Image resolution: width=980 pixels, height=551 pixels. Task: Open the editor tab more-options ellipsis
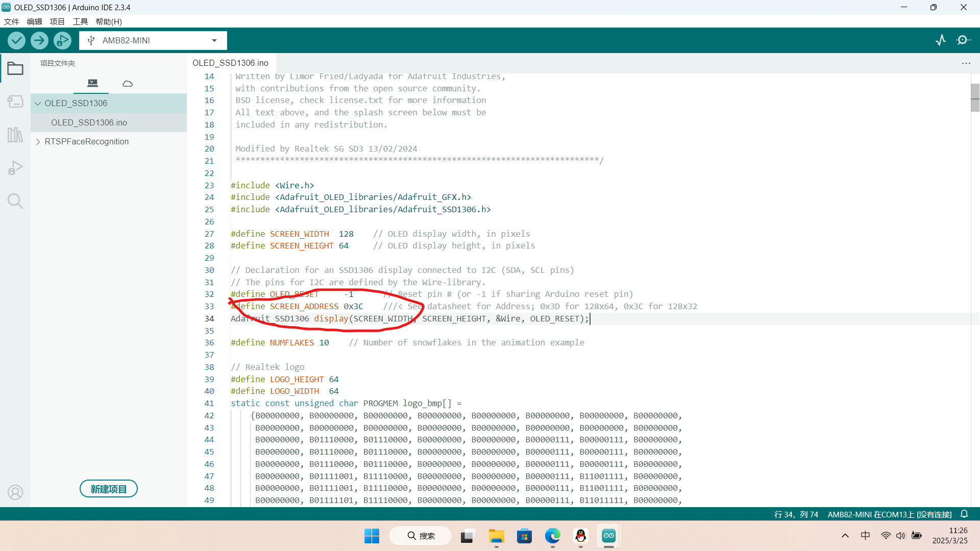click(x=966, y=63)
